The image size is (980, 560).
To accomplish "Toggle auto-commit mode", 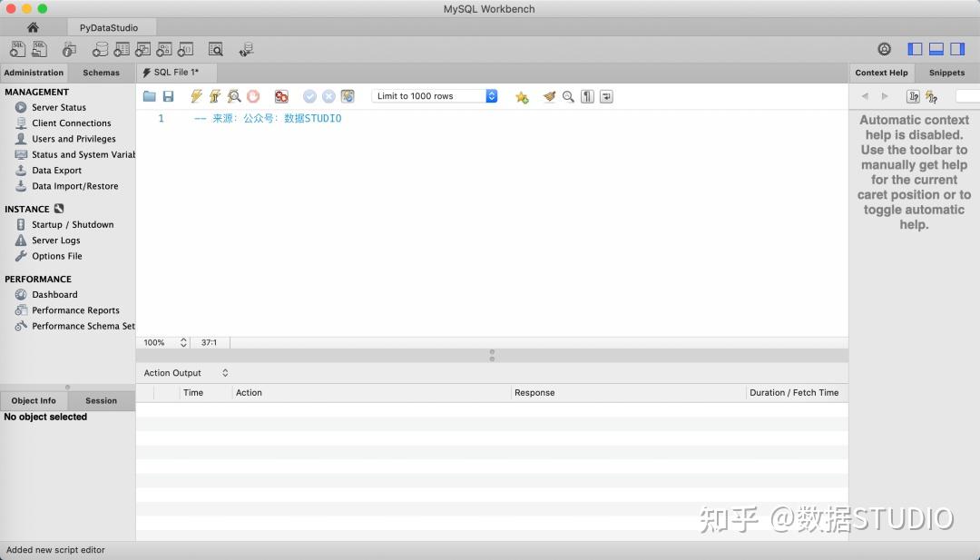I will pyautogui.click(x=348, y=96).
